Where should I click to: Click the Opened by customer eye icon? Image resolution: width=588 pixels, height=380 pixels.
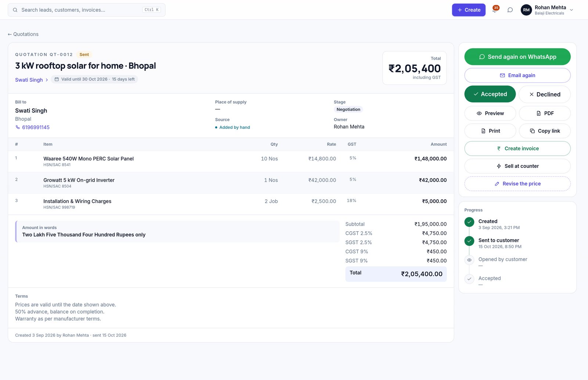[x=469, y=260]
